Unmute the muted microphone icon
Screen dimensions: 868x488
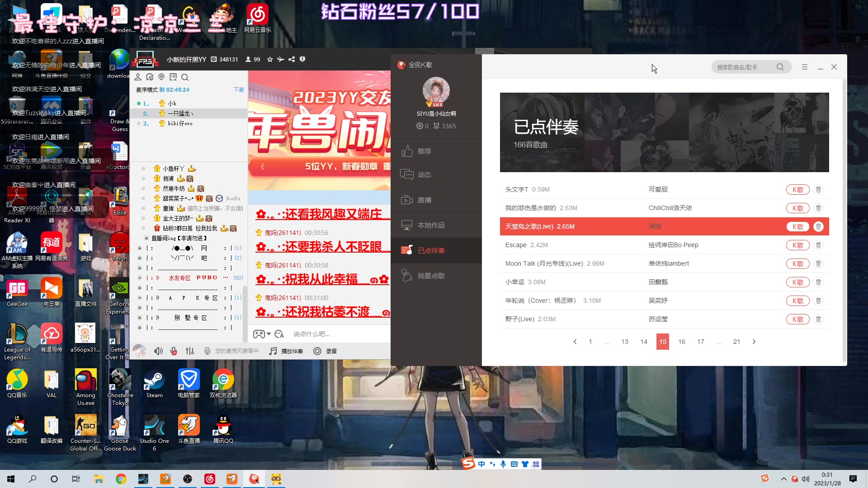click(x=174, y=351)
